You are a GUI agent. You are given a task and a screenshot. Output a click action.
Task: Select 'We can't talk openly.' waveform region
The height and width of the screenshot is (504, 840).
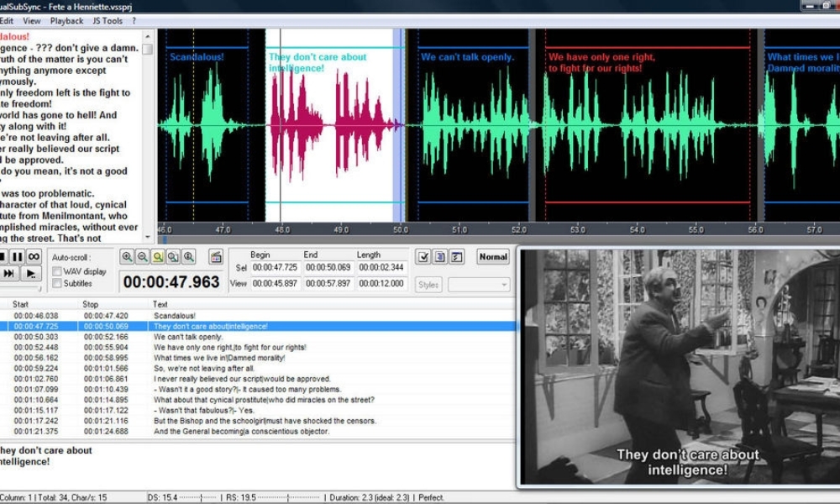(x=473, y=125)
